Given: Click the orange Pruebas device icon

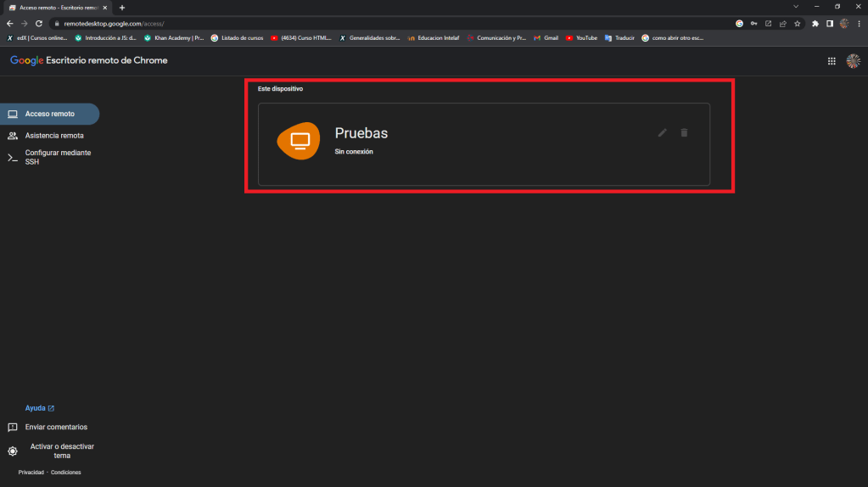Looking at the screenshot, I should [299, 140].
